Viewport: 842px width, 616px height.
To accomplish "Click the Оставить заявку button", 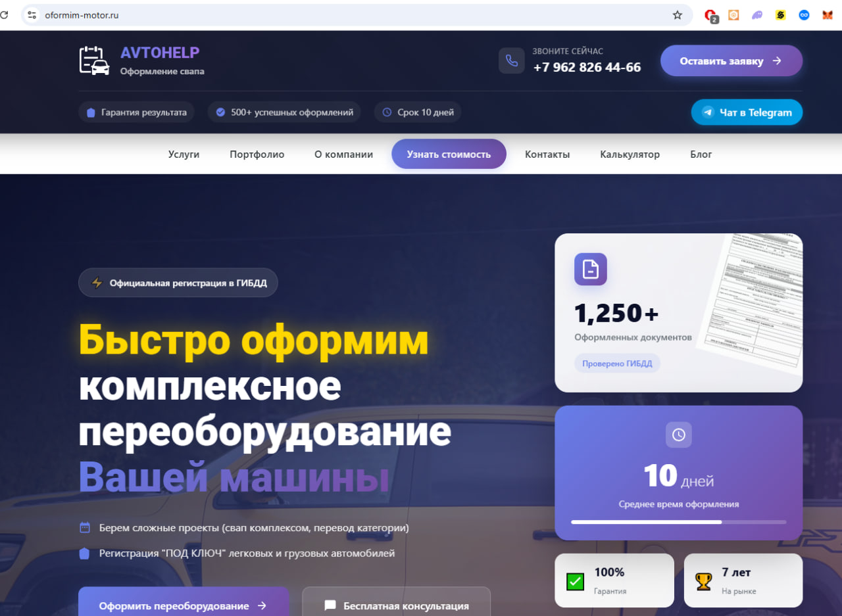I will 731,60.
